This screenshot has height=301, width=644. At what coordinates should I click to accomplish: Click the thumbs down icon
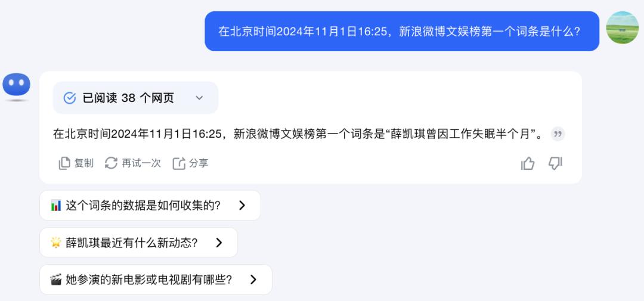coord(555,163)
